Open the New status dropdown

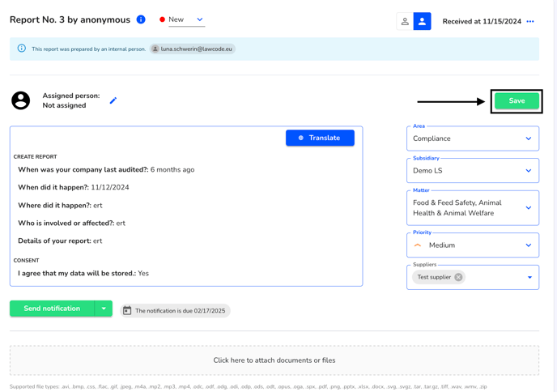coord(186,20)
